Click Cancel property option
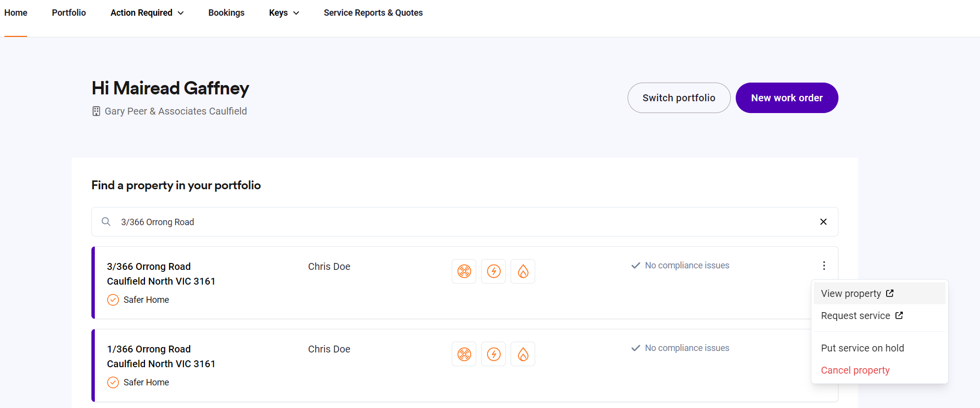 (x=855, y=370)
